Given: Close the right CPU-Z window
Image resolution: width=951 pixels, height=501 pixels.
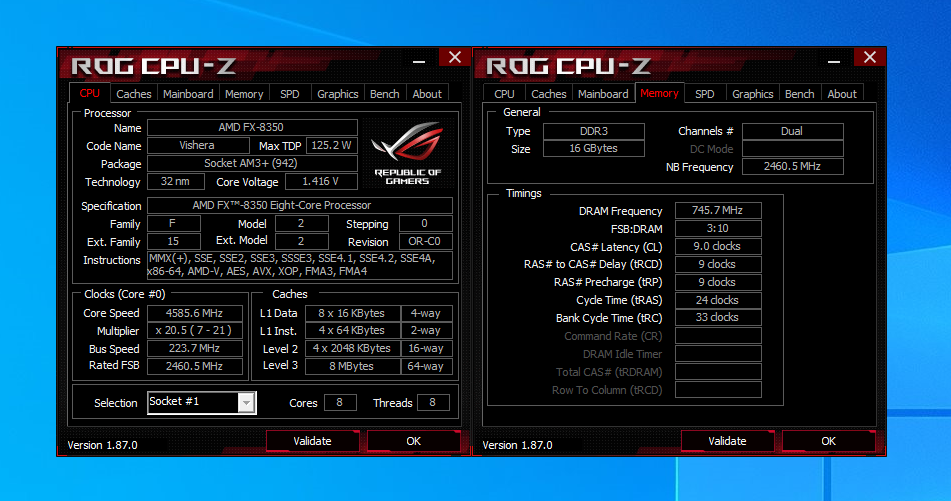Looking at the screenshot, I should (x=870, y=58).
